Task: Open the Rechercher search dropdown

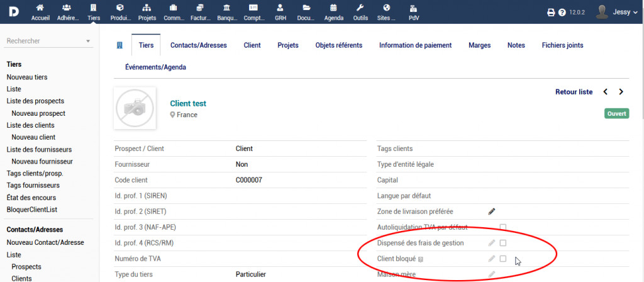Action: coord(48,41)
